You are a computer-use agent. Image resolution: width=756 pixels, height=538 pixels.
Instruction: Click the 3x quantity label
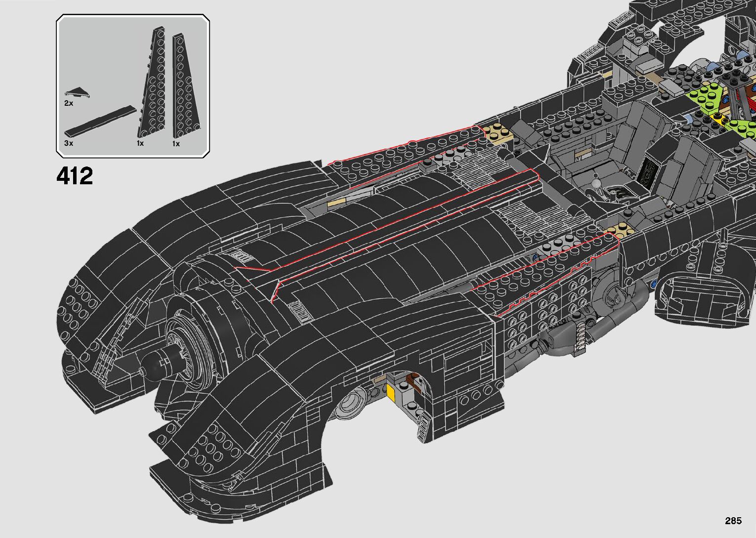(69, 143)
